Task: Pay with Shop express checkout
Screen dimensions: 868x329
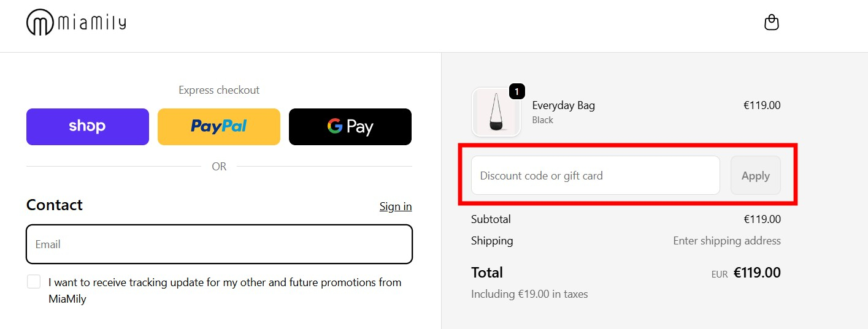Action: tap(88, 127)
